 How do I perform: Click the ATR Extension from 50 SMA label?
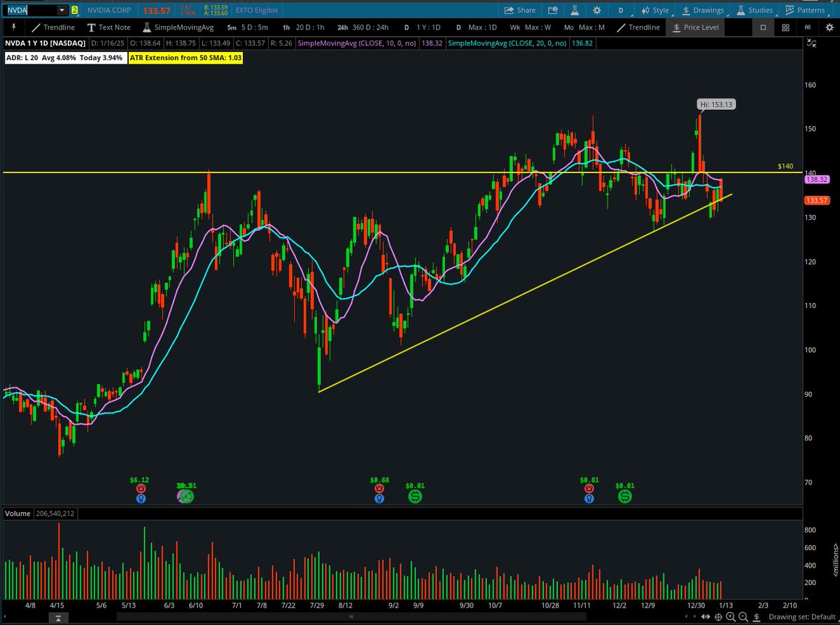pos(185,59)
